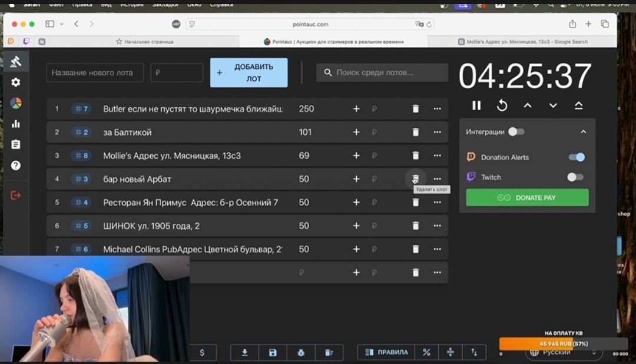The image size is (636, 364).
Task: Enable the Twitch integration switch
Action: point(575,177)
